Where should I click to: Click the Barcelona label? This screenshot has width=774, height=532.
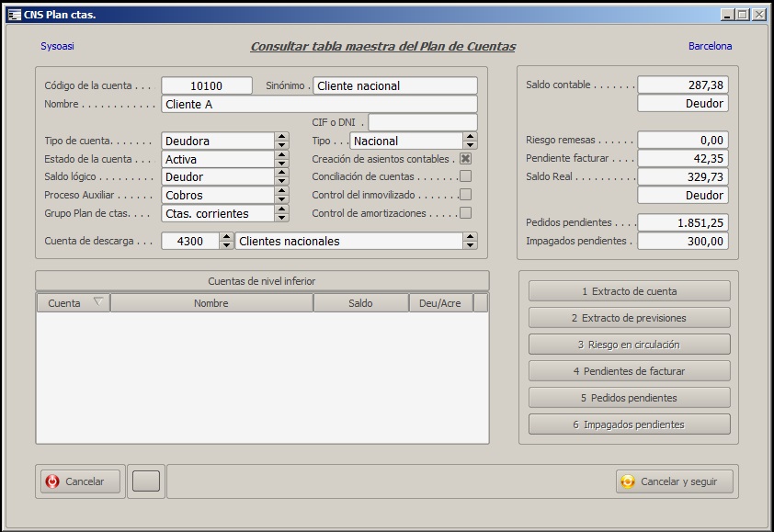710,46
